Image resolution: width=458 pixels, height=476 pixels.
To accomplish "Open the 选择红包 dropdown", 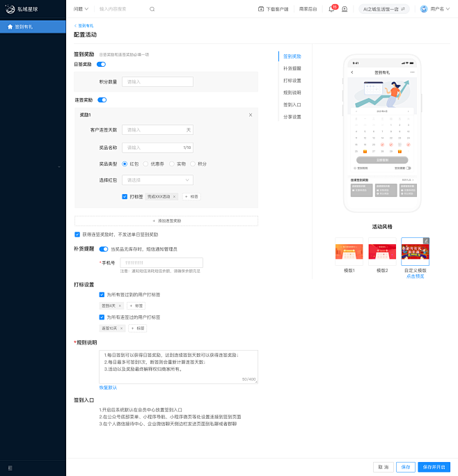I will [x=157, y=180].
